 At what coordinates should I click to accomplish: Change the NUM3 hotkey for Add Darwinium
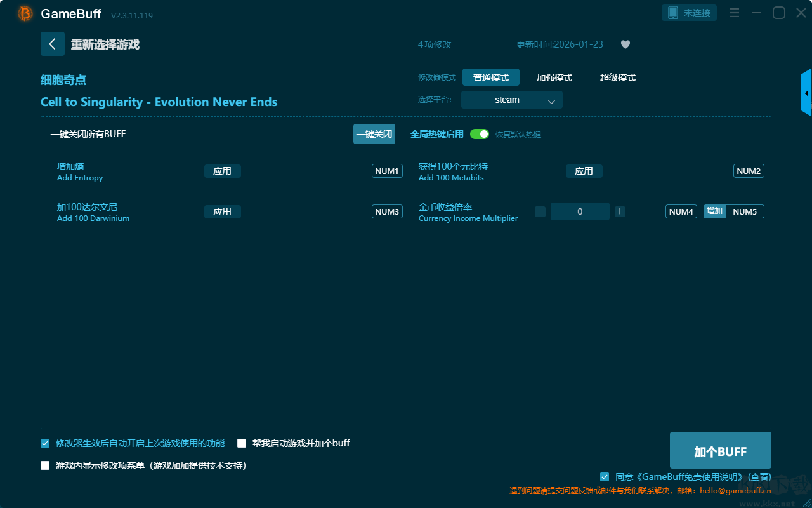pos(387,211)
